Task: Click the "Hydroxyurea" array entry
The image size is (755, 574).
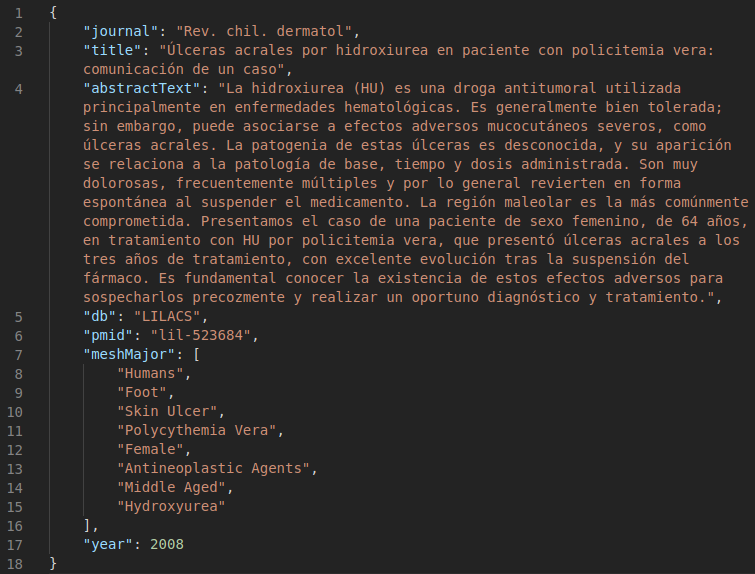Action: click(171, 507)
